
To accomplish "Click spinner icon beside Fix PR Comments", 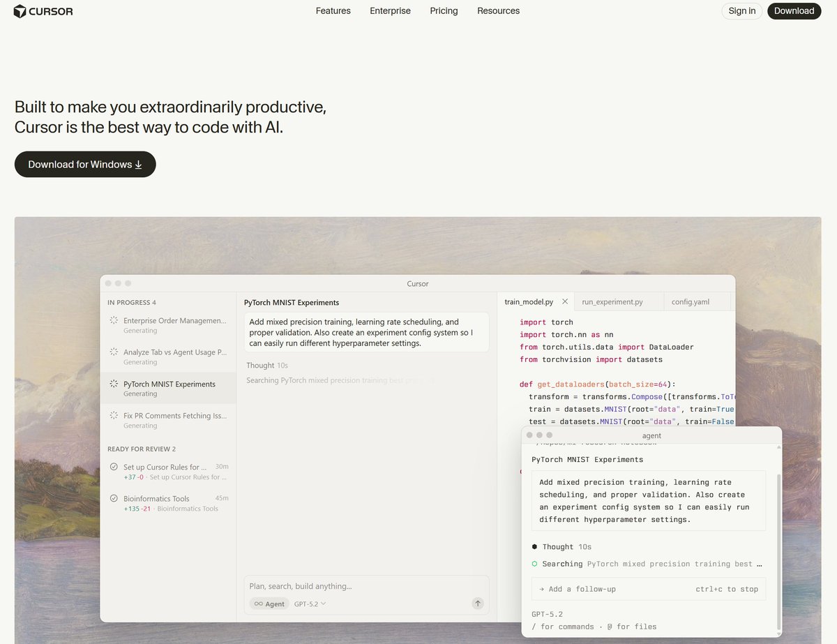I will pos(114,415).
